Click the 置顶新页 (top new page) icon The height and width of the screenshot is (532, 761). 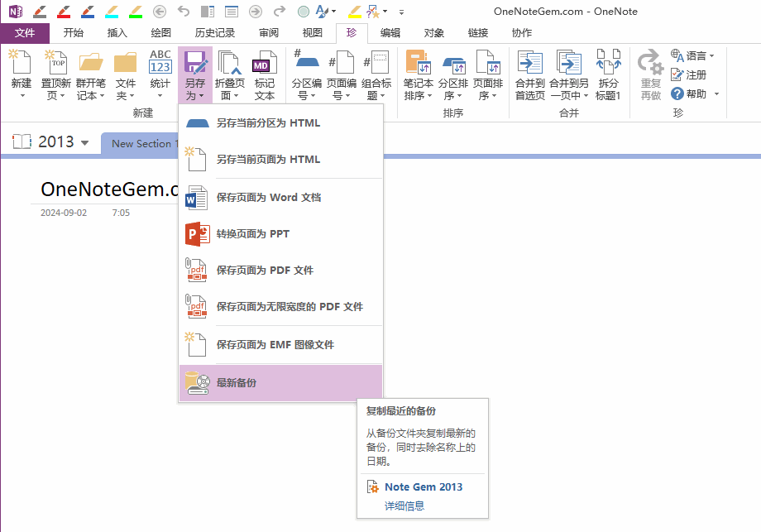(55, 62)
